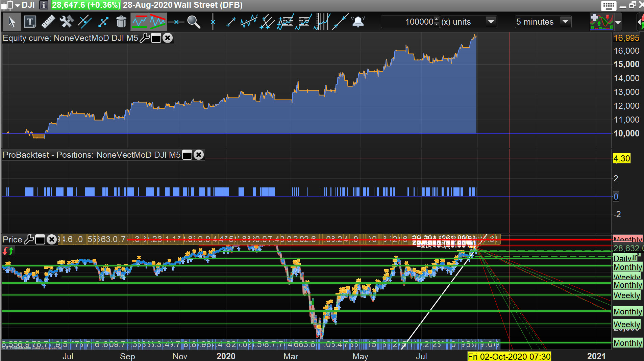Click the Mar label on time axis
The image size is (644, 361).
(x=291, y=356)
